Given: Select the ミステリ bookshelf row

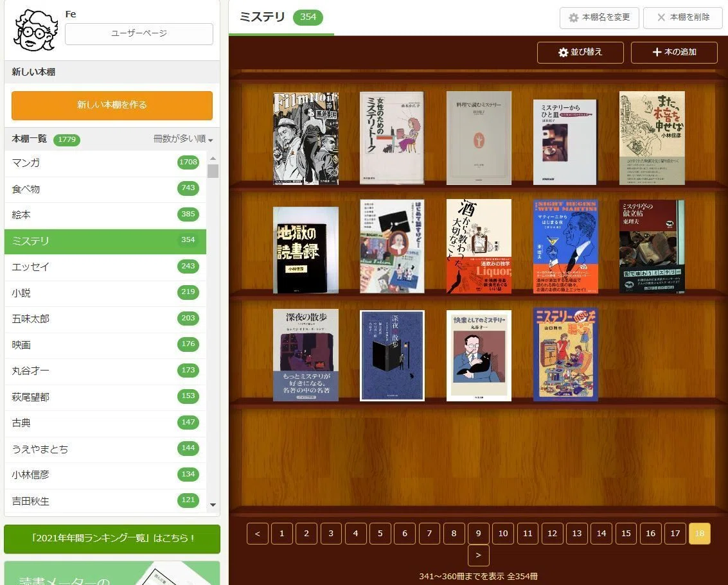Looking at the screenshot, I should pyautogui.click(x=105, y=241).
